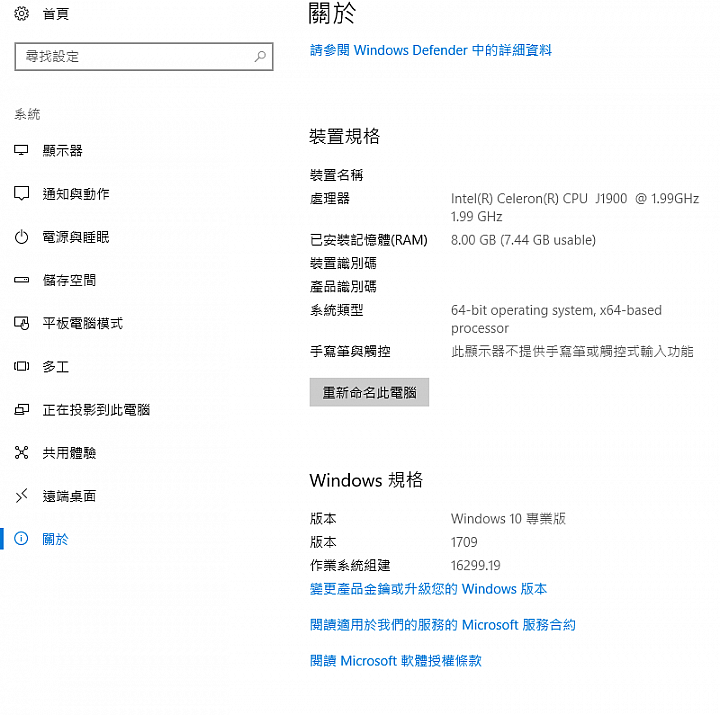The height and width of the screenshot is (715, 720).
Task: Click the Home gear icon
Action: tap(21, 14)
